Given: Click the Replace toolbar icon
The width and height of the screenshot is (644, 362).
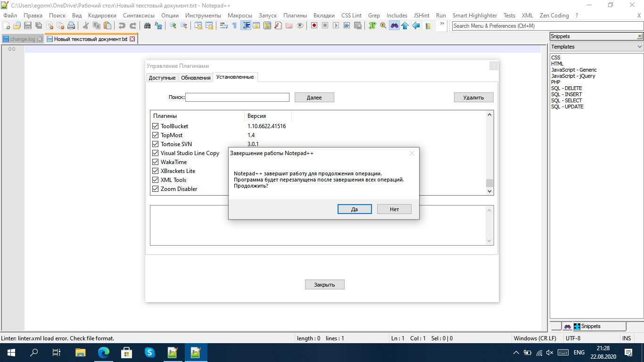Looking at the screenshot, I should click(x=158, y=25).
